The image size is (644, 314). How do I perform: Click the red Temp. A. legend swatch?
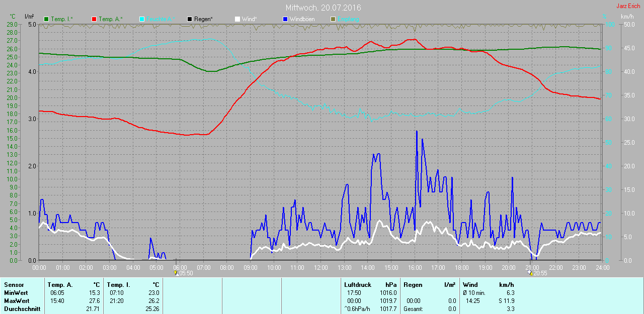point(94,19)
